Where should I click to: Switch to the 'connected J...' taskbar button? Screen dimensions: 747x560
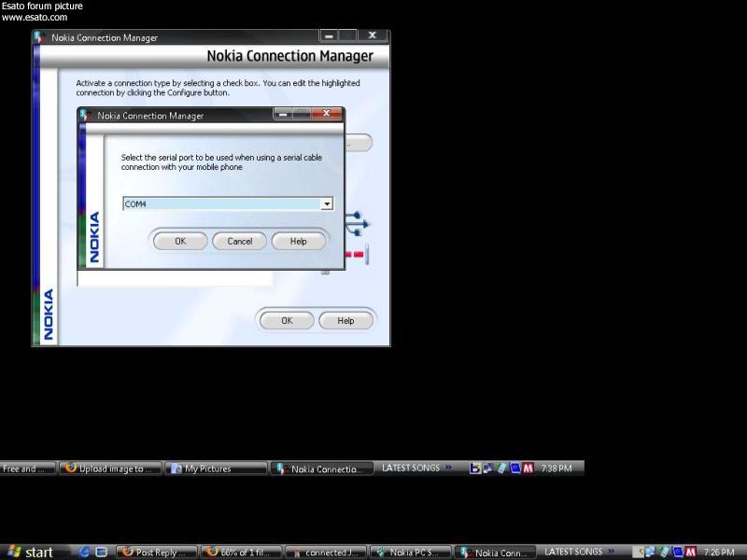pos(326,553)
